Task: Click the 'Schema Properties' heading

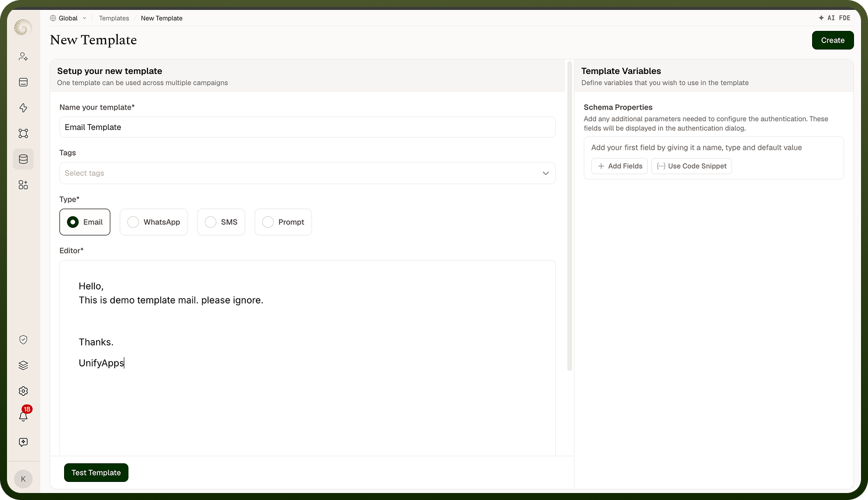Action: click(x=618, y=107)
